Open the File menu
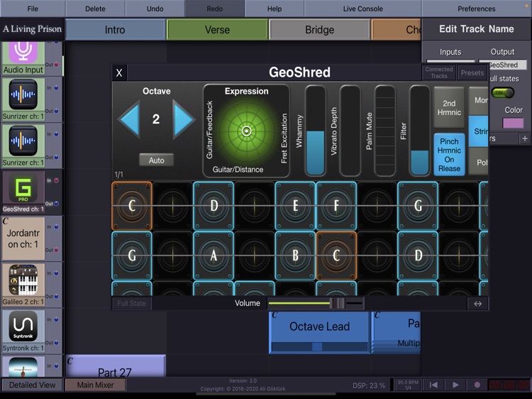 [33, 9]
